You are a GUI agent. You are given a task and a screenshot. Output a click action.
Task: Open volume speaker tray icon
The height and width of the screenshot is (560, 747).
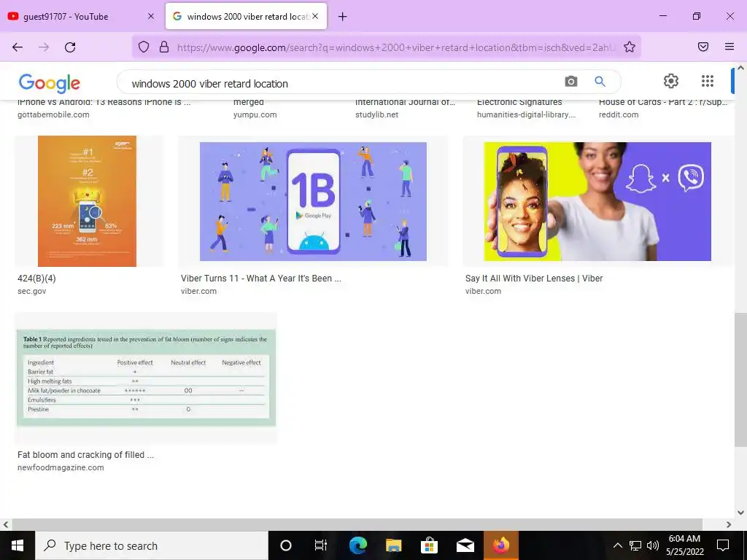pos(653,545)
